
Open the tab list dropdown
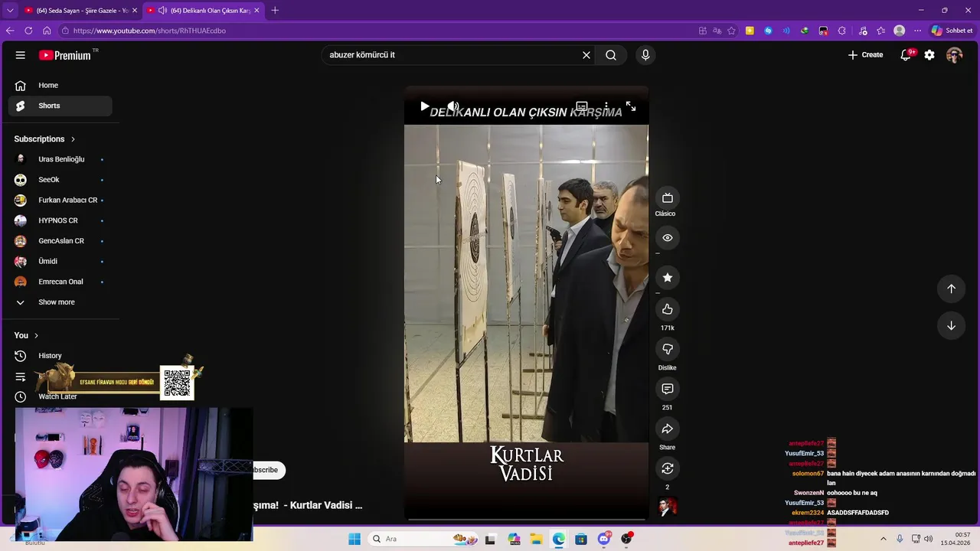pos(10,10)
